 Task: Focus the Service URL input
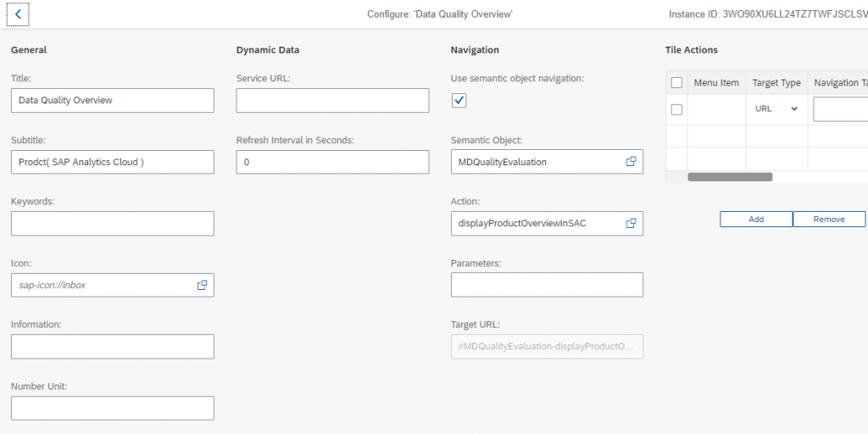click(332, 100)
